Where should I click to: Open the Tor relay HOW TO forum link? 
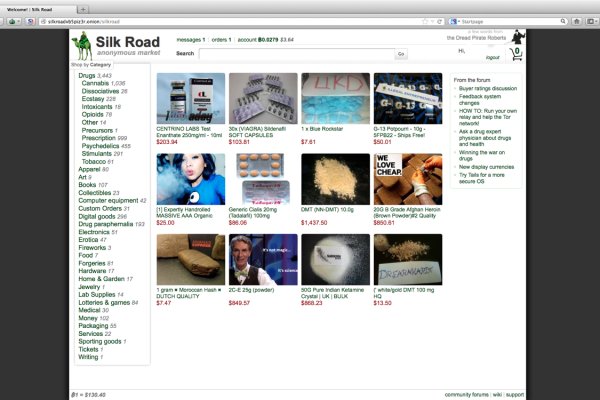coord(488,117)
